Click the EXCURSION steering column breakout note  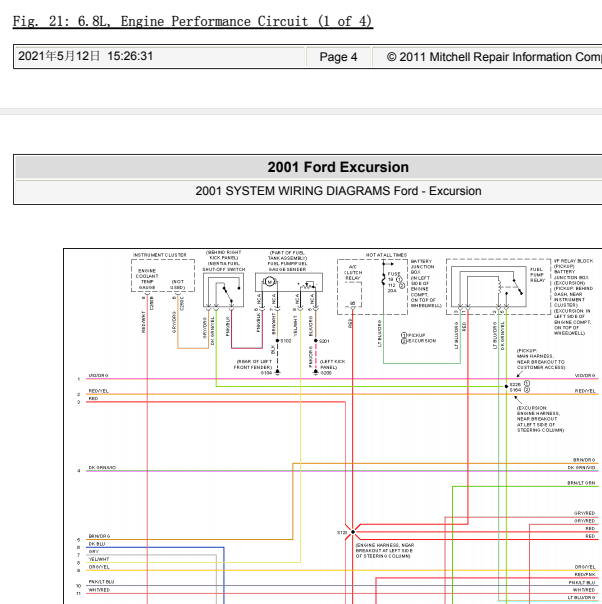[540, 419]
